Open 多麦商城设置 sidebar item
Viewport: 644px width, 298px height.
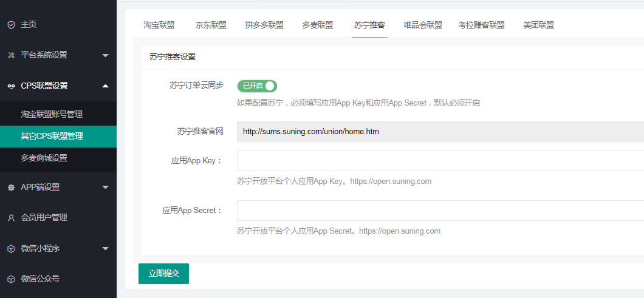click(58, 158)
